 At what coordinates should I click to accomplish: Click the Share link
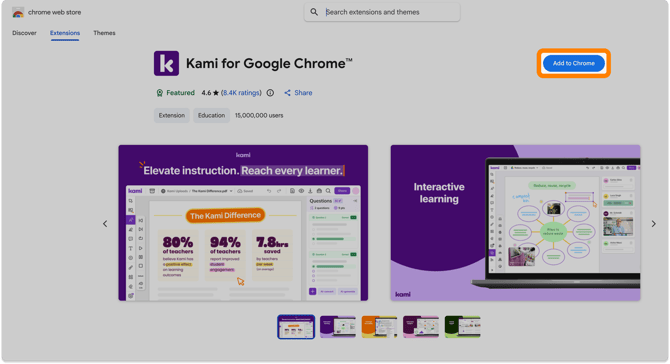298,93
